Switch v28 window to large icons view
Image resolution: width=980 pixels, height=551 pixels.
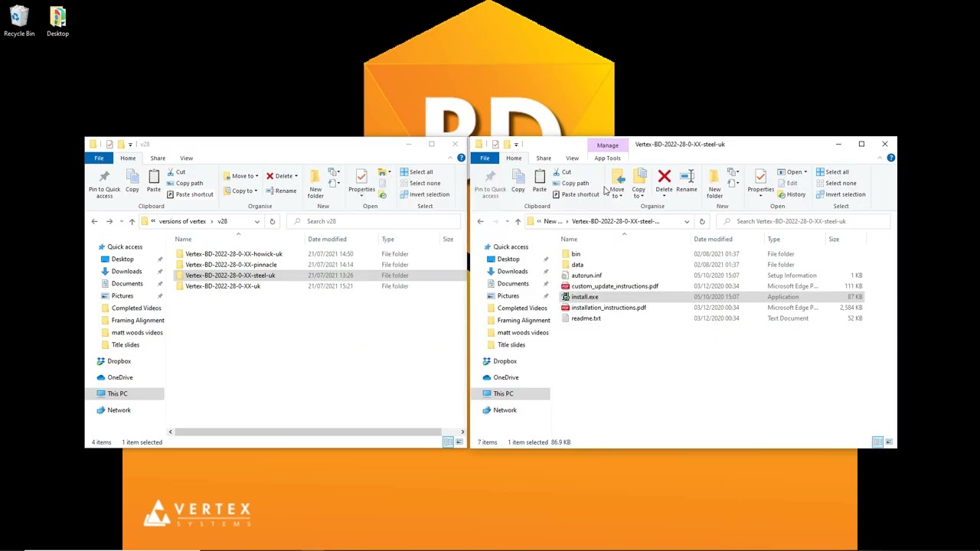(x=459, y=442)
